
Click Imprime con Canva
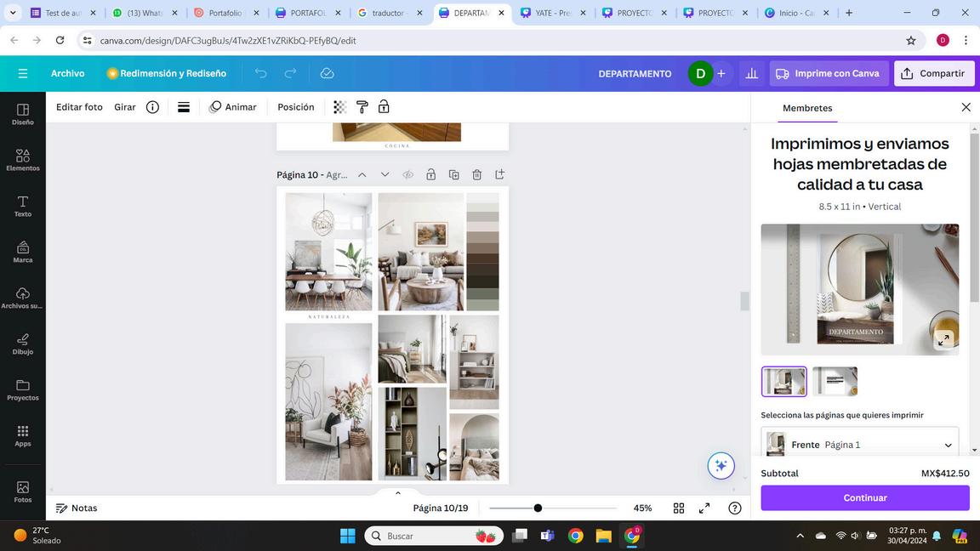click(x=829, y=74)
